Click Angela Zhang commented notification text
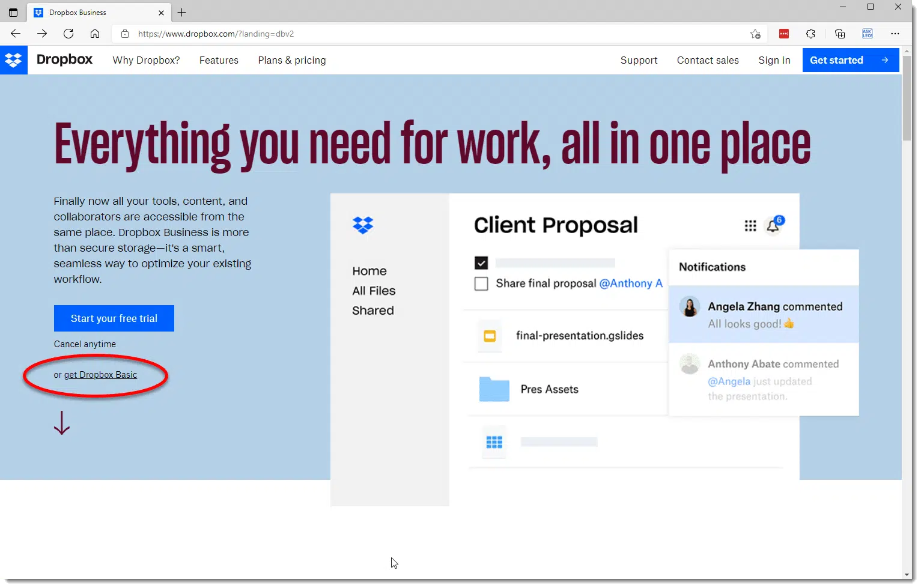921x588 pixels. tap(775, 307)
